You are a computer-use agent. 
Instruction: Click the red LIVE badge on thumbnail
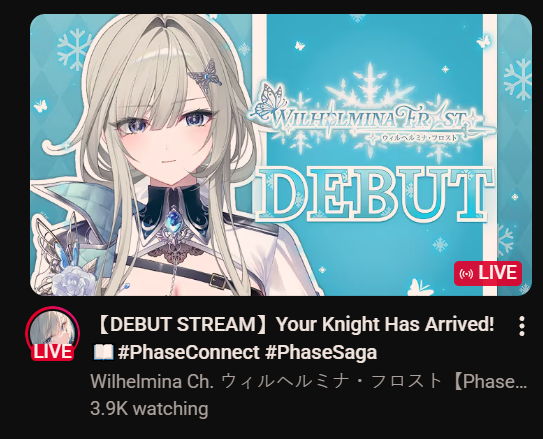488,273
